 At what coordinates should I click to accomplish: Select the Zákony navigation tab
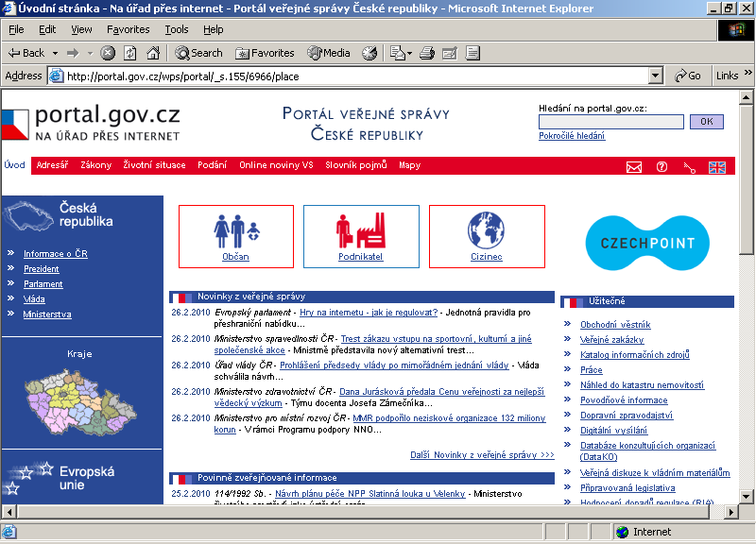pyautogui.click(x=96, y=164)
